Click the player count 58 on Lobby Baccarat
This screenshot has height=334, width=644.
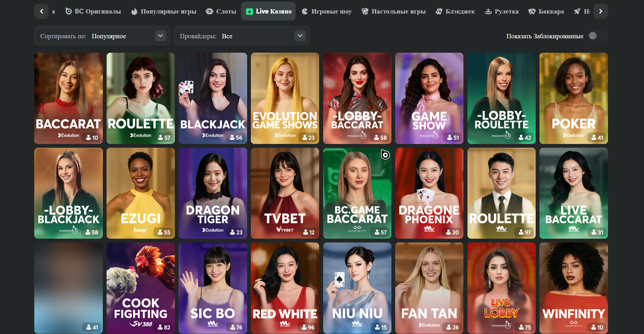(x=380, y=138)
